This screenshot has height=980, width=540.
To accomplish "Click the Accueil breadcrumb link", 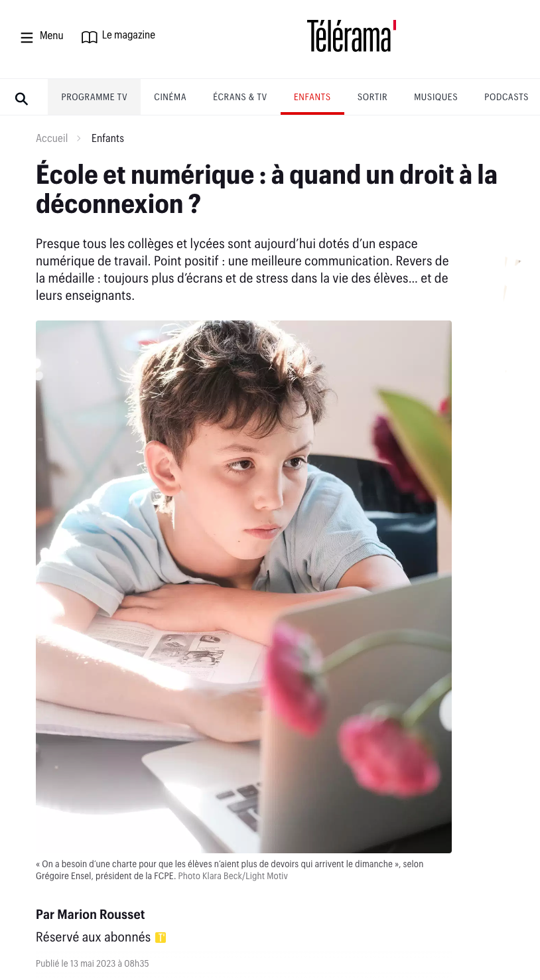I will coord(52,138).
